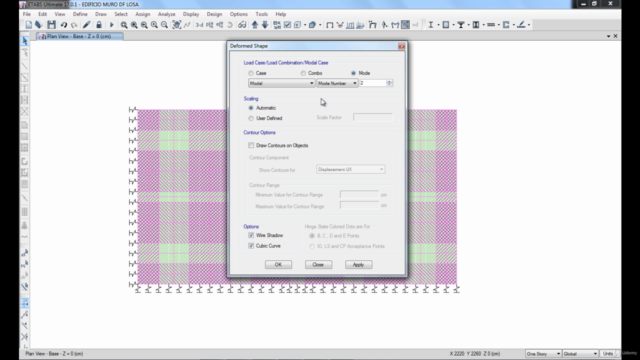Click the Redo arrow icon
The height and width of the screenshot is (360, 640).
point(74,25)
